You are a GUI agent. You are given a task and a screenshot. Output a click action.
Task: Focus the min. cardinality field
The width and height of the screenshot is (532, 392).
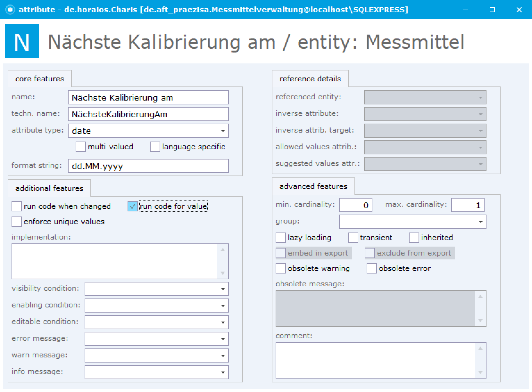click(x=356, y=205)
